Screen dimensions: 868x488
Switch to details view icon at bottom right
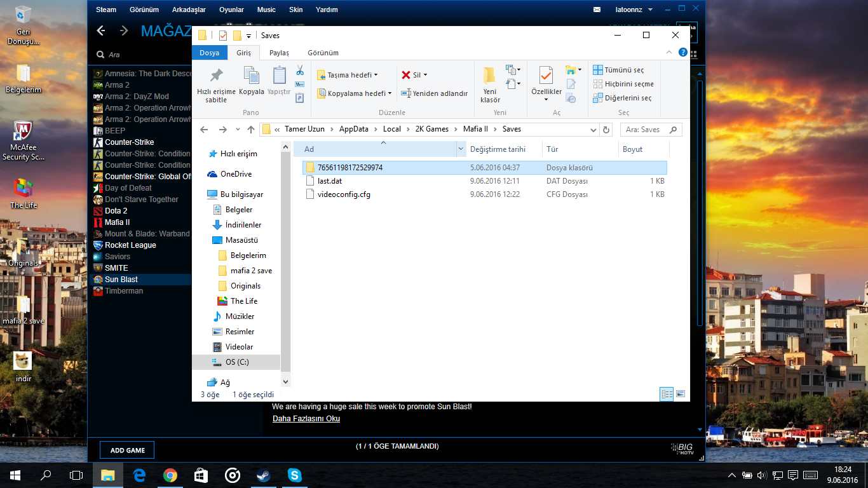[667, 394]
